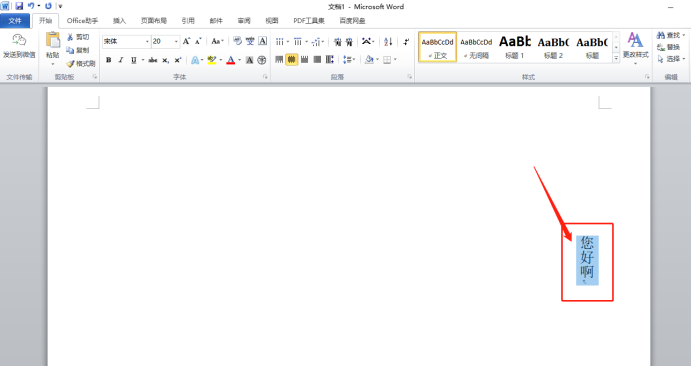The image size is (691, 366).
Task: Toggle Bold formatting
Action: pyautogui.click(x=108, y=60)
